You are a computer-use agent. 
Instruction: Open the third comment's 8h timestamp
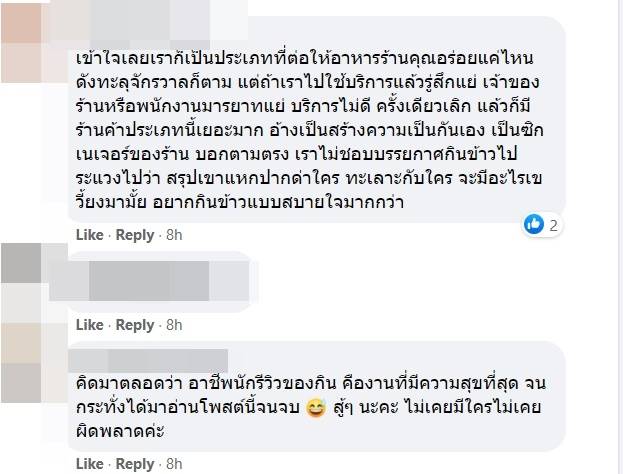point(174,464)
